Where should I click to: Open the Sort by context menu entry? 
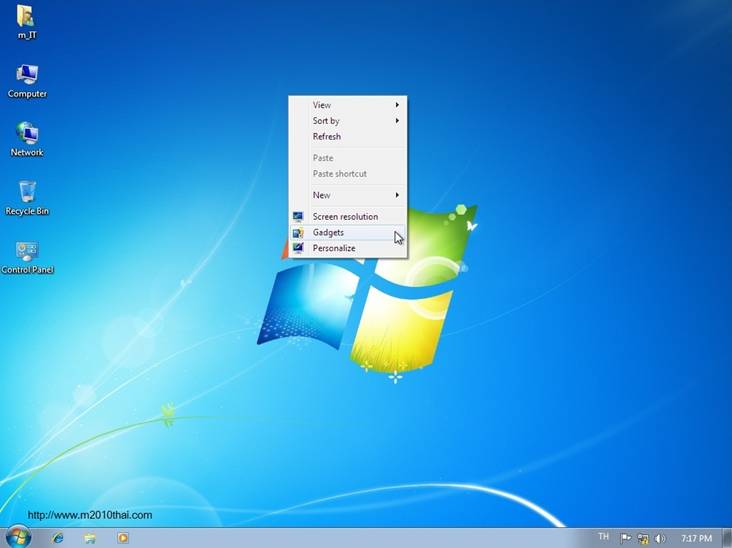point(348,121)
